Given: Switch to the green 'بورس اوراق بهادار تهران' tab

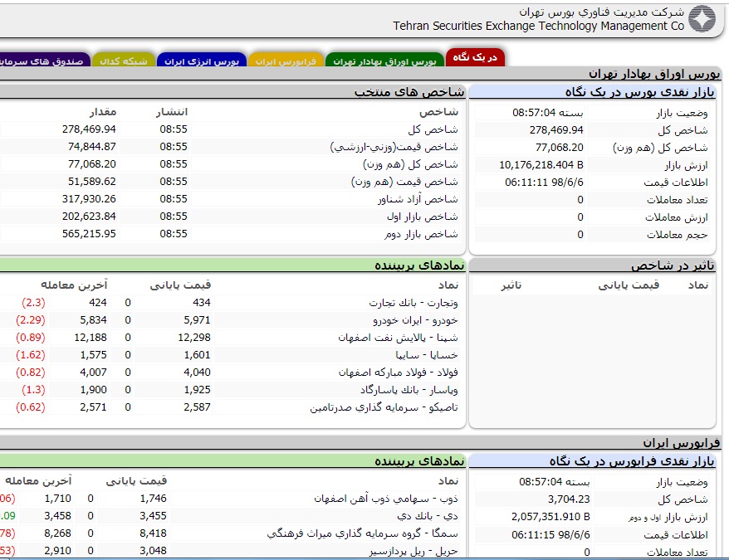Looking at the screenshot, I should point(384,61).
